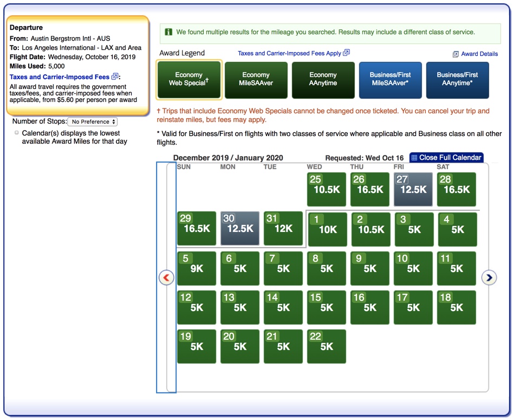
Task: Choose January 12 at 5K miles
Action: [196, 307]
